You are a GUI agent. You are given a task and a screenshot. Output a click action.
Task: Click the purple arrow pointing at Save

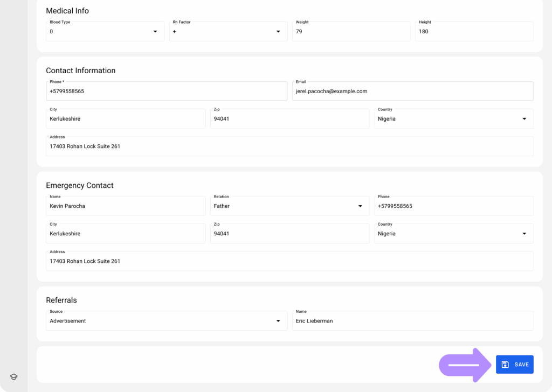(464, 364)
